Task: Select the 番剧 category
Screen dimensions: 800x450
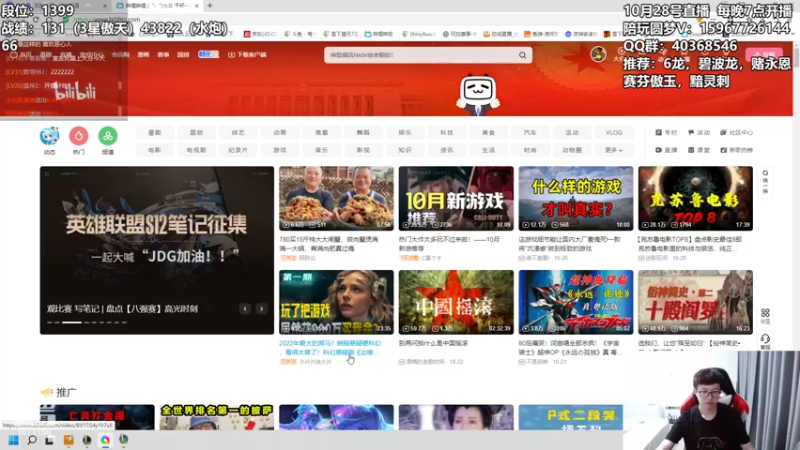Action: tap(155, 133)
